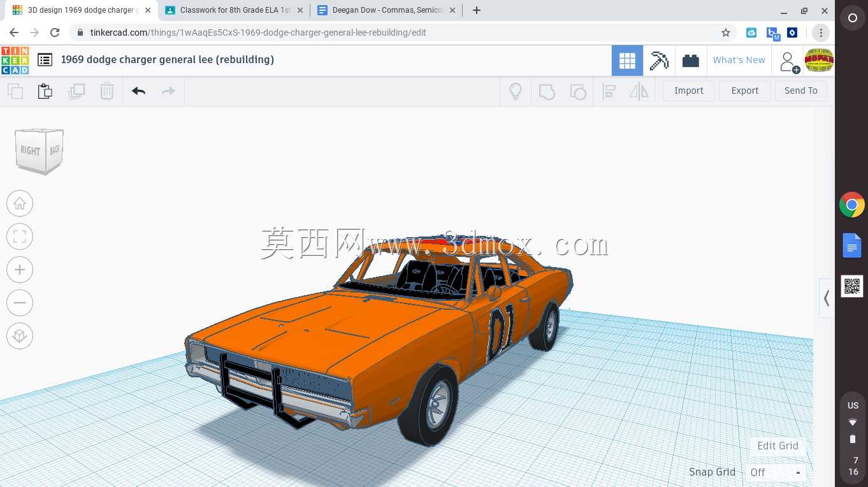Screen dimensions: 868x487
Task: Click the address bar URL
Action: pyautogui.click(x=258, y=33)
